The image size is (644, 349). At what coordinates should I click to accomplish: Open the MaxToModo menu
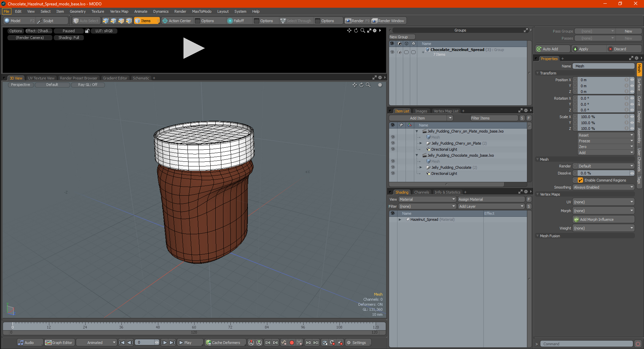pyautogui.click(x=202, y=11)
